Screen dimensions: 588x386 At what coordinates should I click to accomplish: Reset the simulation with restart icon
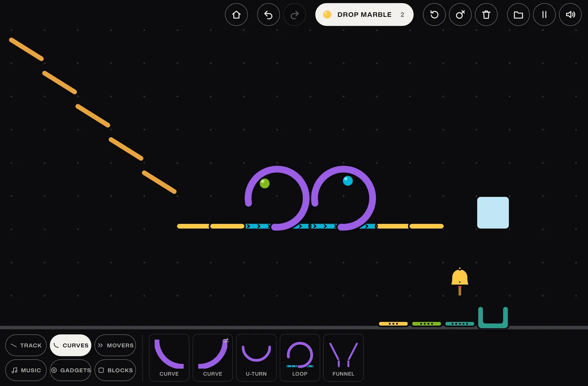click(434, 15)
